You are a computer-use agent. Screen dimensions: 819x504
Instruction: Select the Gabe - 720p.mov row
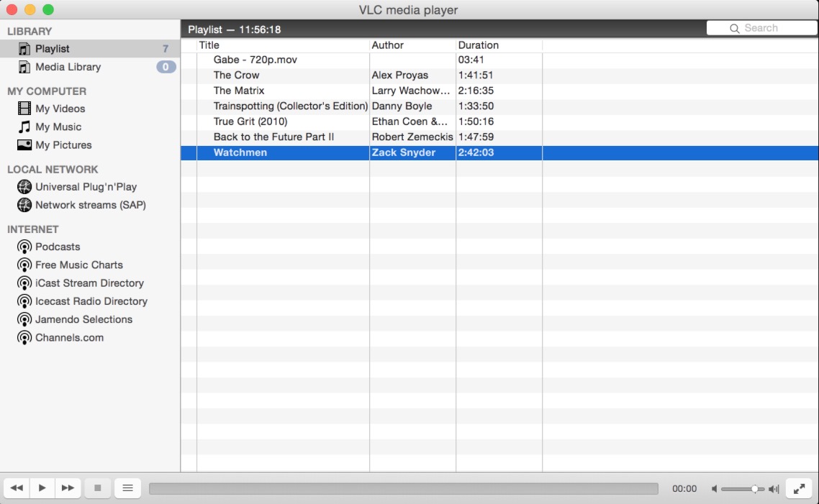pyautogui.click(x=500, y=60)
